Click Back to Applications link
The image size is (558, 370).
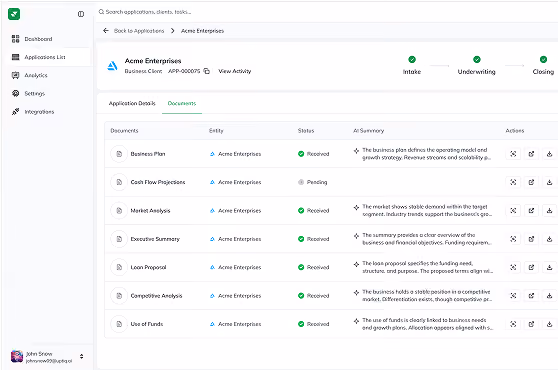click(139, 31)
